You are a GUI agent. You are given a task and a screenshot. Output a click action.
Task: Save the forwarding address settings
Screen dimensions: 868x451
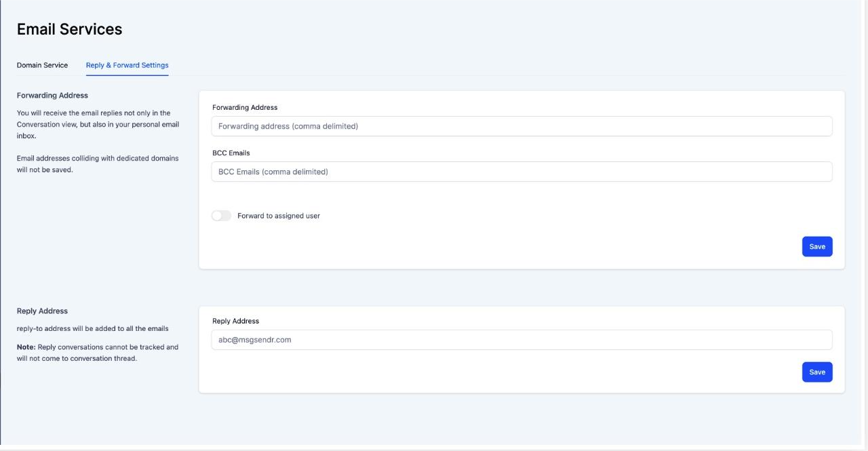pos(816,247)
